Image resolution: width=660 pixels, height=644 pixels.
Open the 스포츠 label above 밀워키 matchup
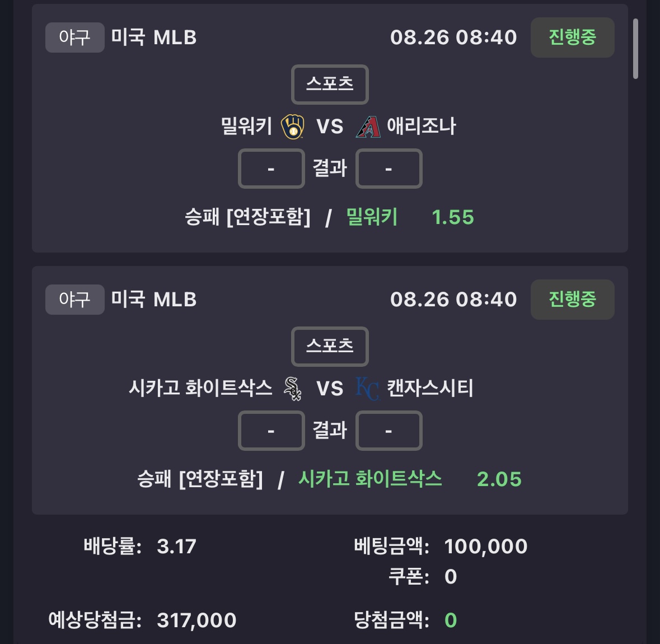[330, 84]
